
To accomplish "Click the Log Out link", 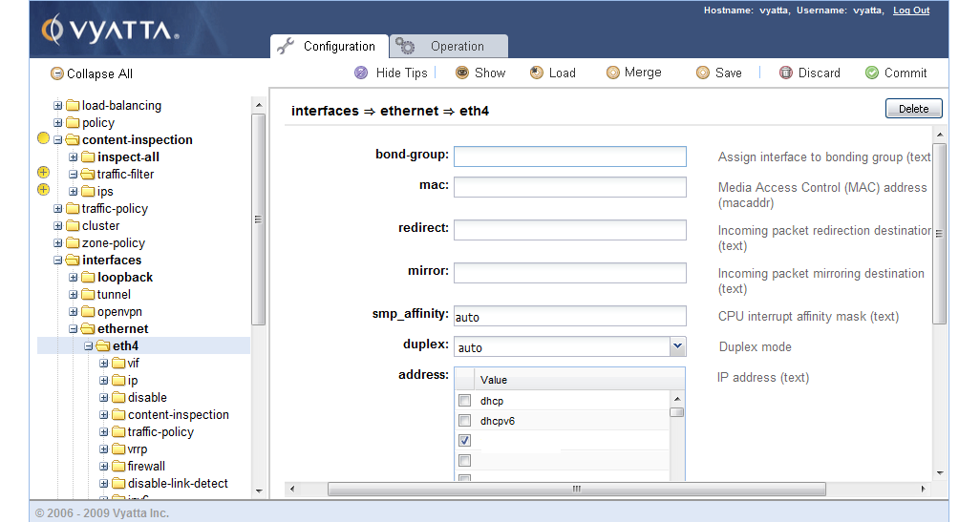I will [x=911, y=10].
